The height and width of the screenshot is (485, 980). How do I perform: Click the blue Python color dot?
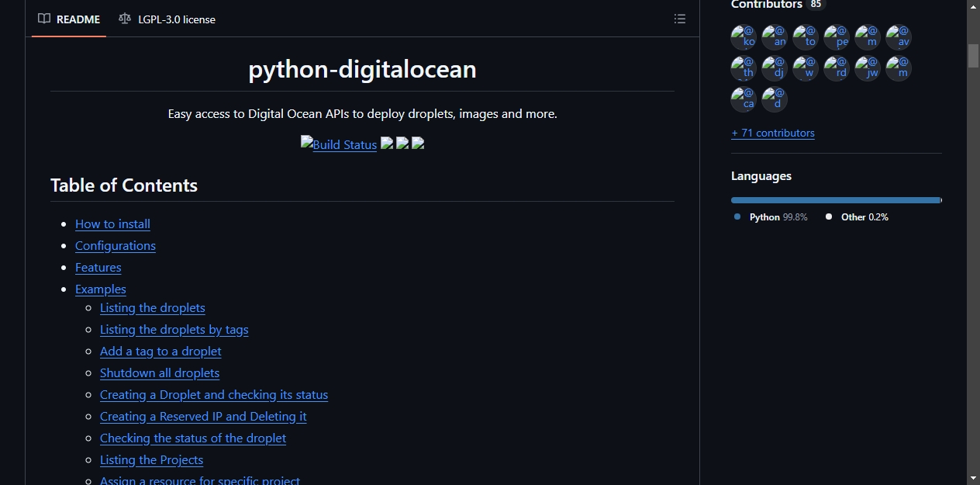pyautogui.click(x=737, y=217)
